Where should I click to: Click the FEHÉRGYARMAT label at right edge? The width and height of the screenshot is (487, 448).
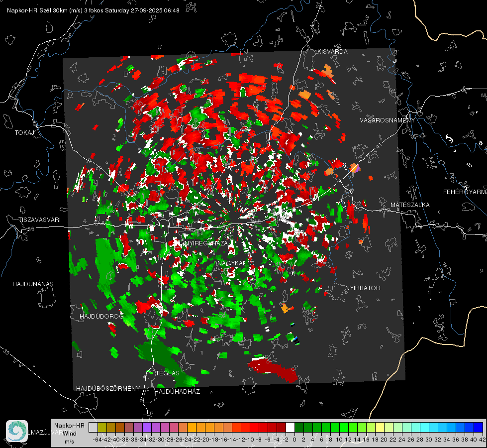pos(465,192)
